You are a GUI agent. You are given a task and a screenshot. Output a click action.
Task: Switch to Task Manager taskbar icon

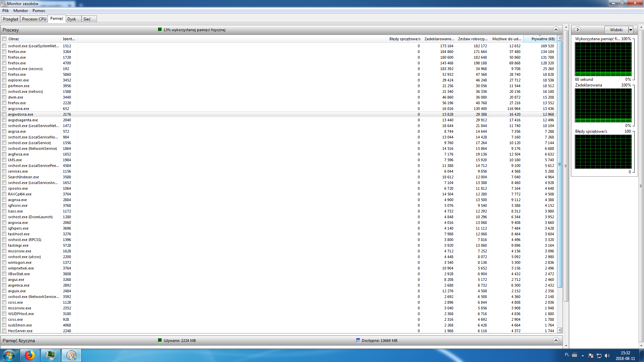tap(51, 355)
